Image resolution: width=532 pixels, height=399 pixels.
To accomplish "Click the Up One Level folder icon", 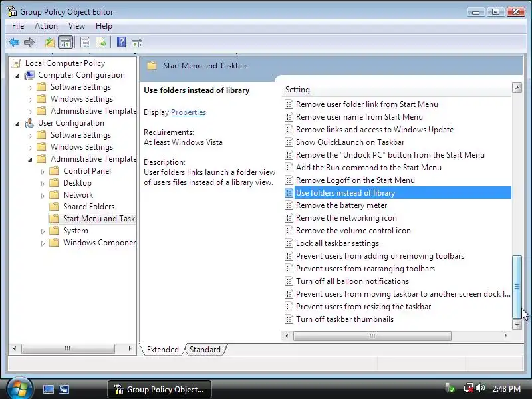I will [49, 43].
